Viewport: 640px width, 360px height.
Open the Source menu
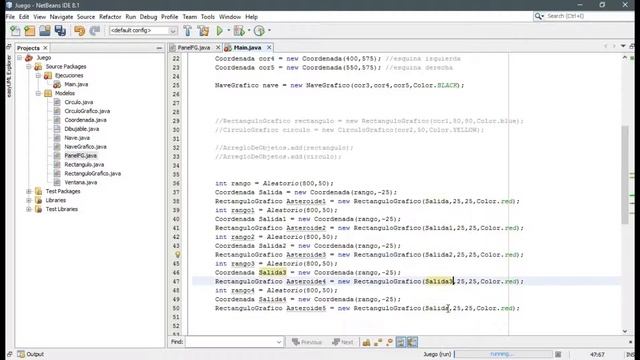86,17
